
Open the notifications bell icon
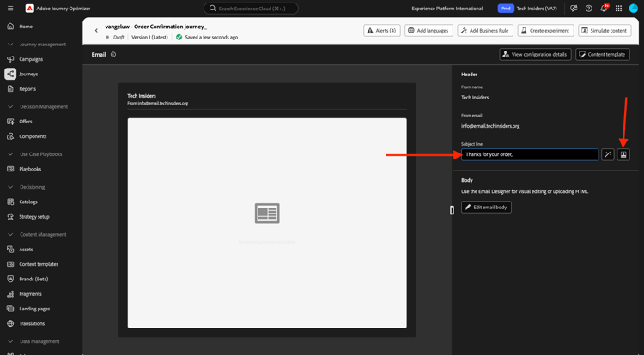(604, 9)
